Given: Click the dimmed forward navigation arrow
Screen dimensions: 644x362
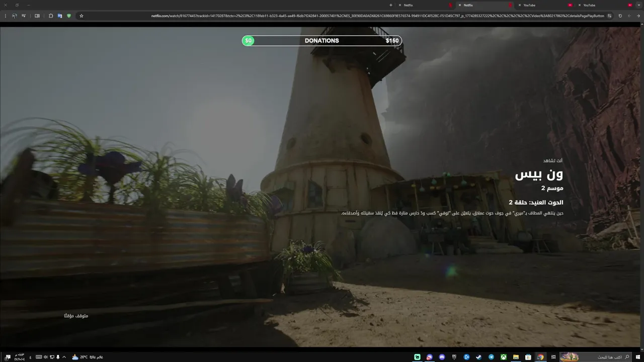Looking at the screenshot, I should [629, 16].
